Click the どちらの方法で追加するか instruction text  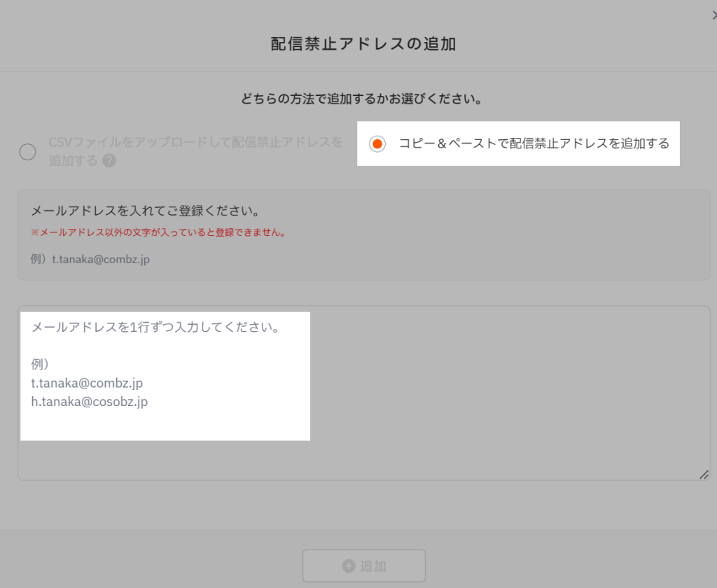point(360,99)
